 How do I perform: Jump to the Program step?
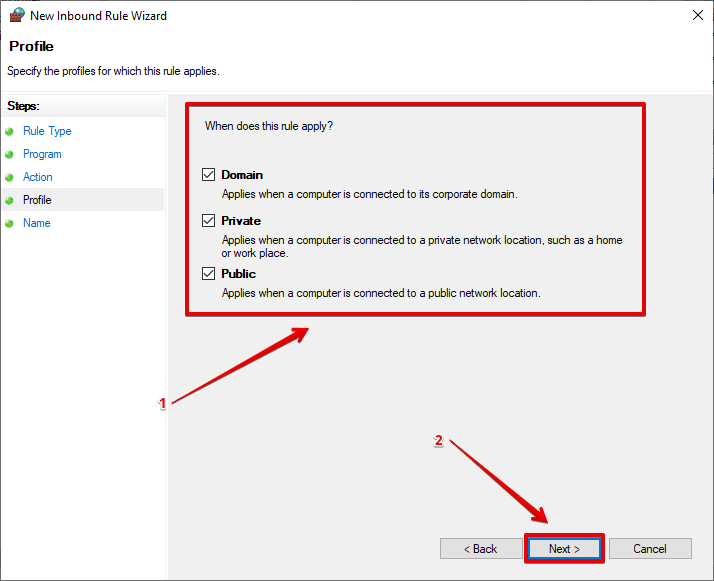42,154
